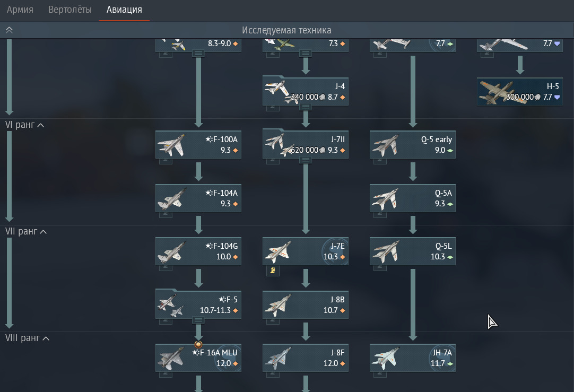Collapse the VI ранг section
This screenshot has width=574, height=392.
click(x=24, y=125)
